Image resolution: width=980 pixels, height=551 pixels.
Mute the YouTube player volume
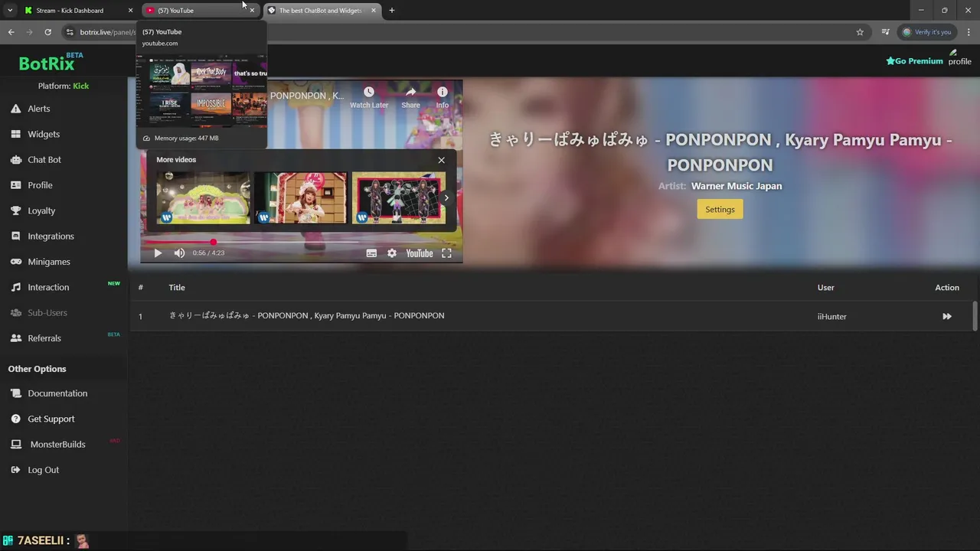coord(179,253)
